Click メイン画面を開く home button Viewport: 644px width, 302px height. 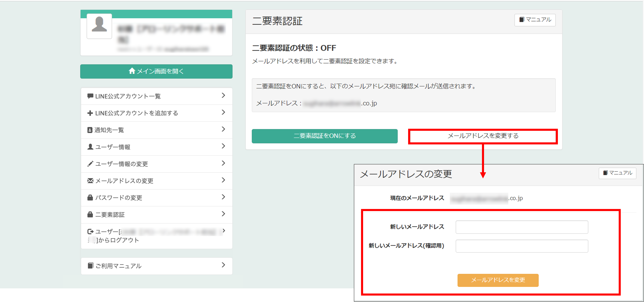pyautogui.click(x=156, y=71)
